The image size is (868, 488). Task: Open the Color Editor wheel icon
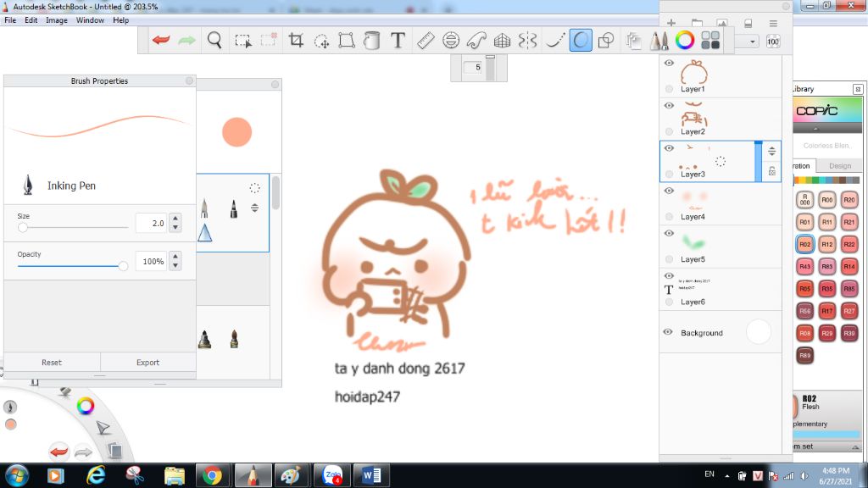point(685,40)
